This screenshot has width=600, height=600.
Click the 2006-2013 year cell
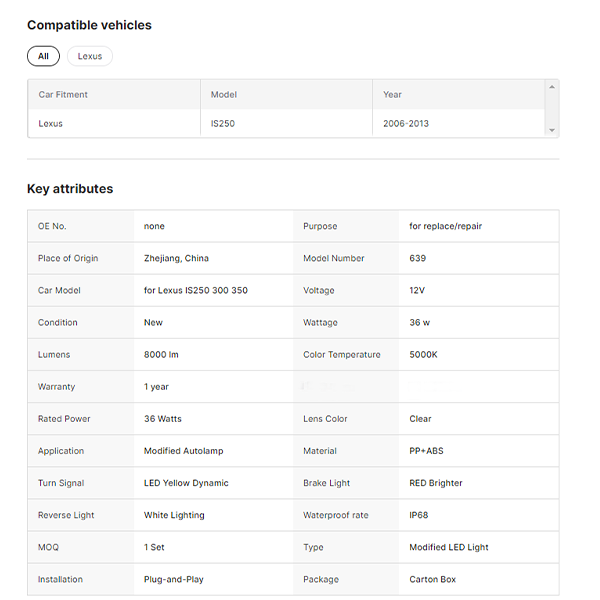click(x=406, y=124)
